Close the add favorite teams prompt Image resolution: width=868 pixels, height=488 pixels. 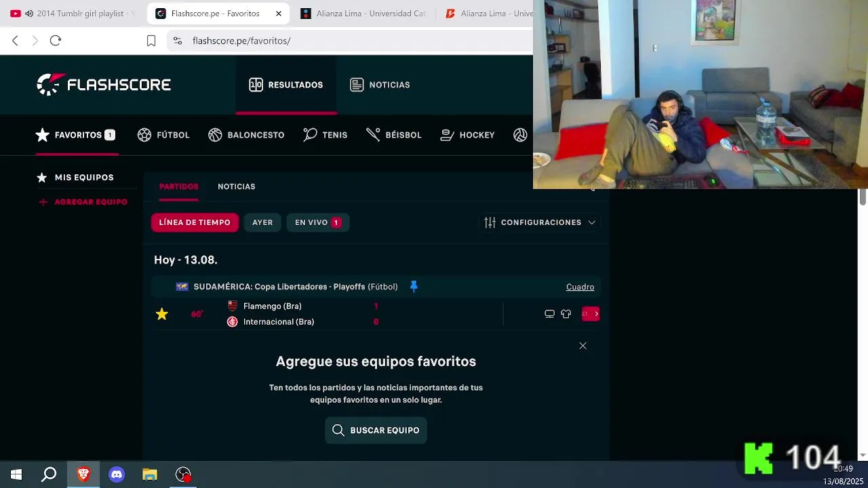click(x=583, y=346)
